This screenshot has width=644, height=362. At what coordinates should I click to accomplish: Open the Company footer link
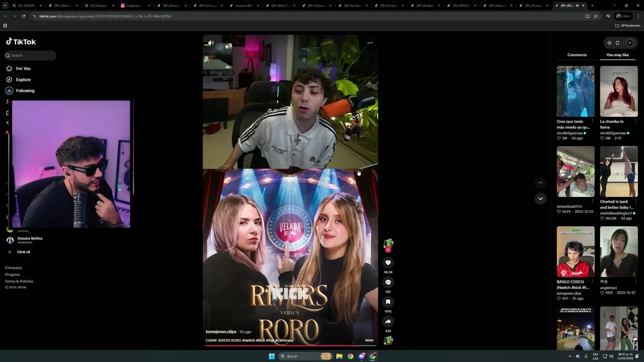click(x=14, y=268)
